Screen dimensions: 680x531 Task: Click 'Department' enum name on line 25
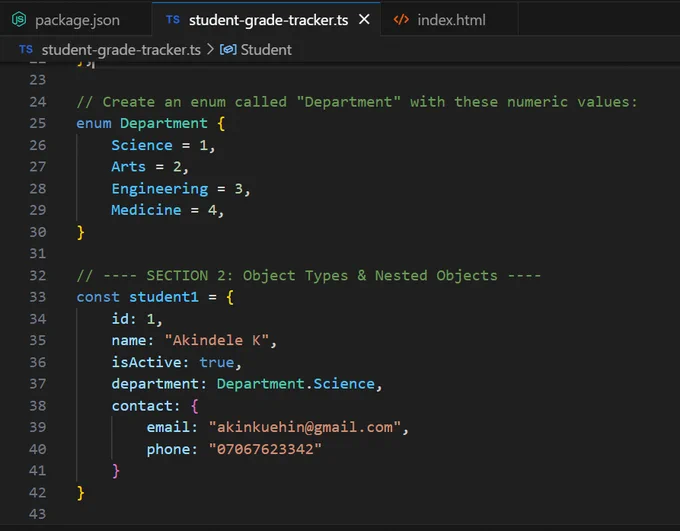pos(163,123)
